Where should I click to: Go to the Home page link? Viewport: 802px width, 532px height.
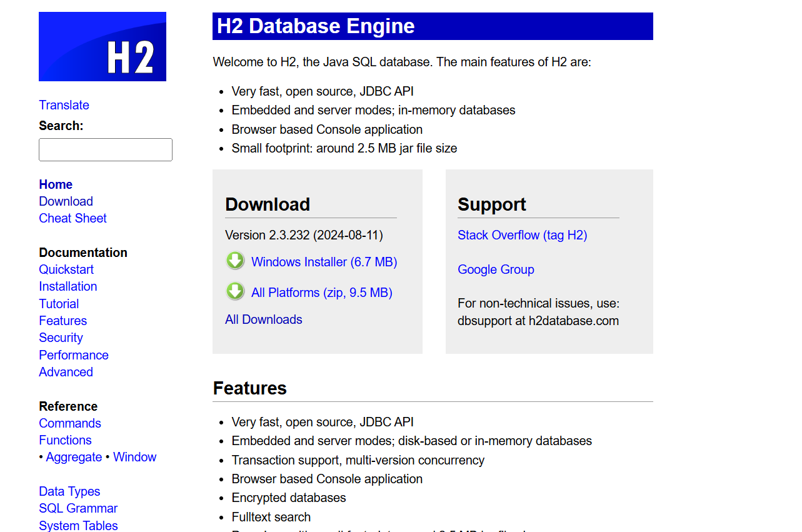click(56, 184)
